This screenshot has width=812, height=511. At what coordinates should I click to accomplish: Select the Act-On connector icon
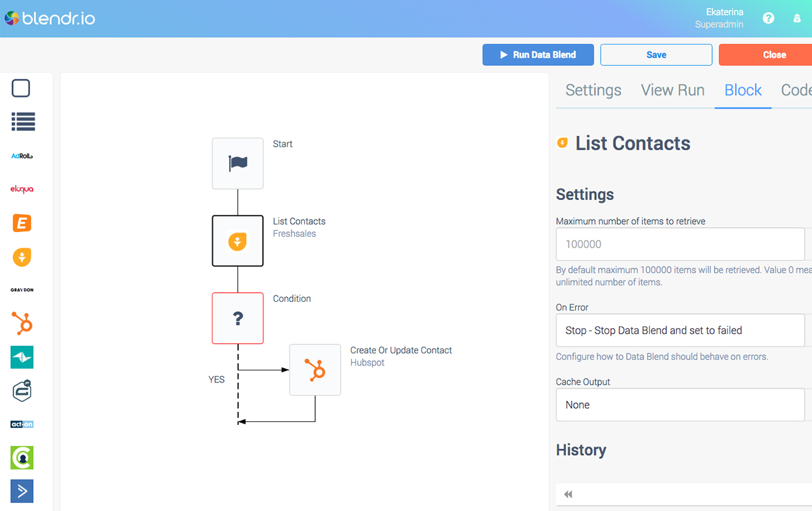tap(22, 424)
